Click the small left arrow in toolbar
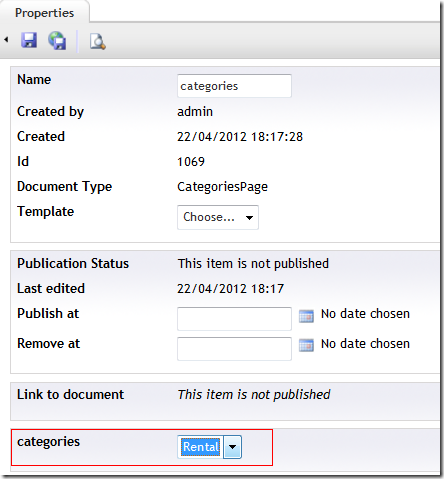This screenshot has width=444, height=479. (x=6, y=40)
